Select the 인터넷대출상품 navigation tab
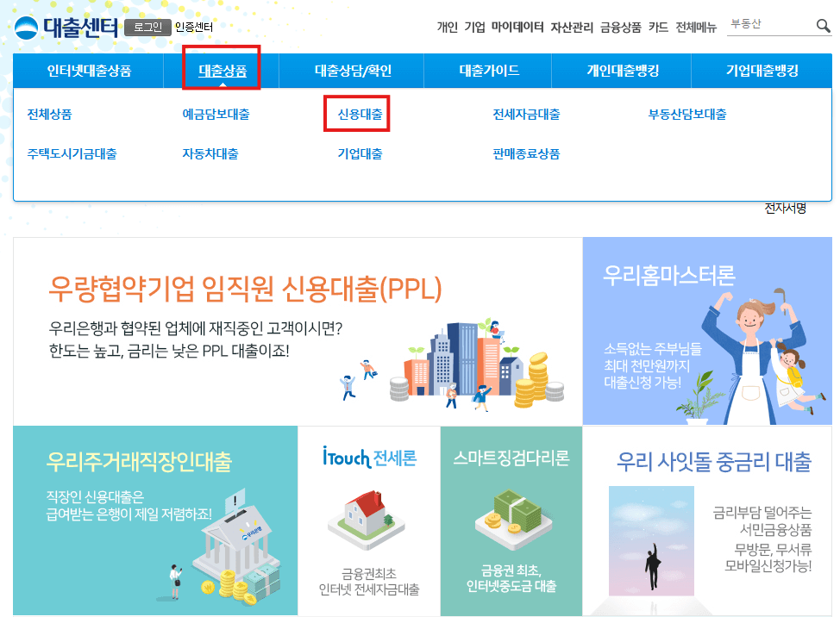This screenshot has width=840, height=617. click(x=89, y=71)
